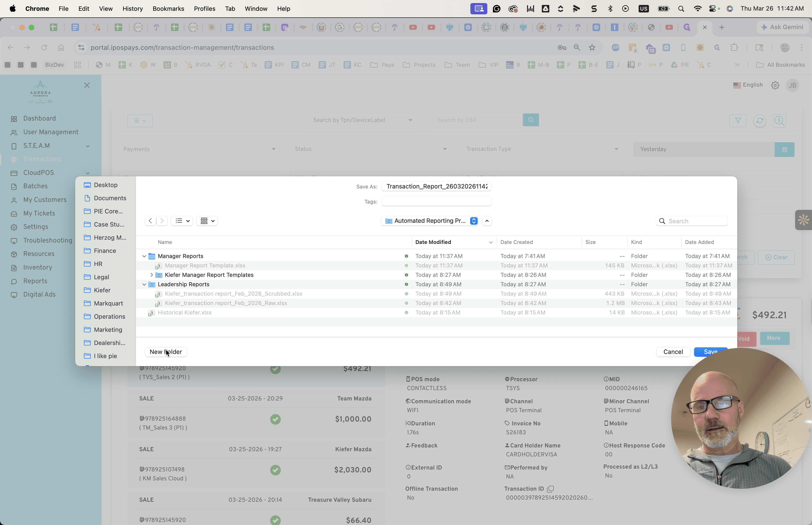Image resolution: width=812 pixels, height=525 pixels.
Task: Click the refresh icon beside the filter
Action: tap(760, 121)
